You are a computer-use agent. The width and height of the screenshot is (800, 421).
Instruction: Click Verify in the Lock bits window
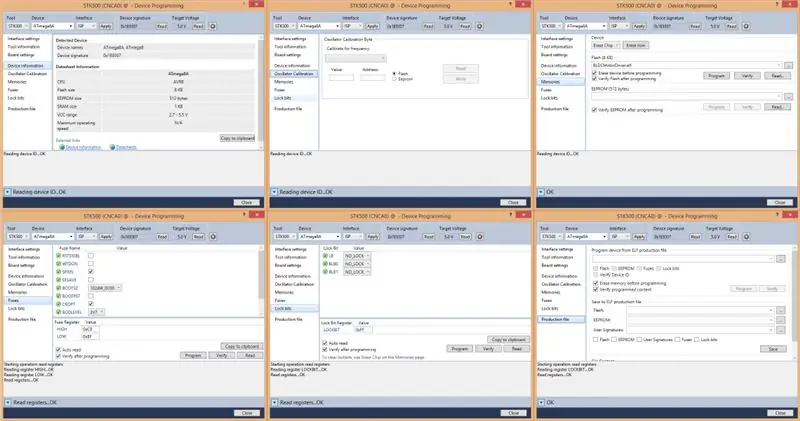point(488,349)
